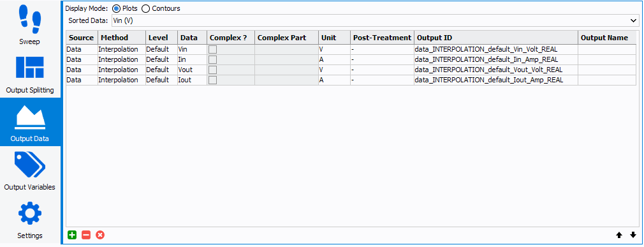Viewport: 644px width, 247px height.
Task: Select the Contours display mode radio
Action: click(145, 8)
